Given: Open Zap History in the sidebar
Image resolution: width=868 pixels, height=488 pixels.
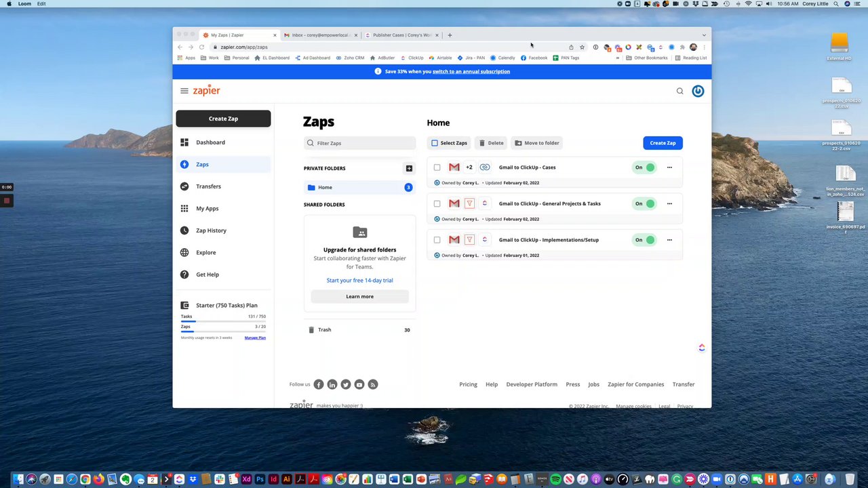Looking at the screenshot, I should pos(223,230).
